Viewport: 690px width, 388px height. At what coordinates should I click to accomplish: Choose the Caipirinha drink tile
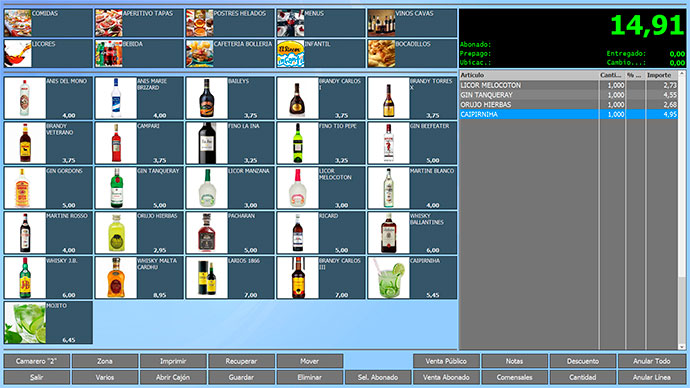tap(412, 278)
